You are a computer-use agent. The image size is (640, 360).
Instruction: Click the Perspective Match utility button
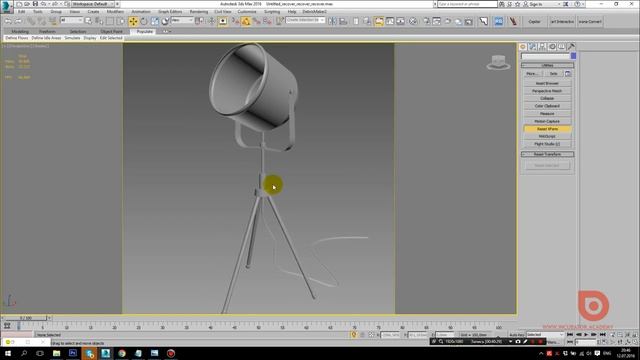point(547,91)
